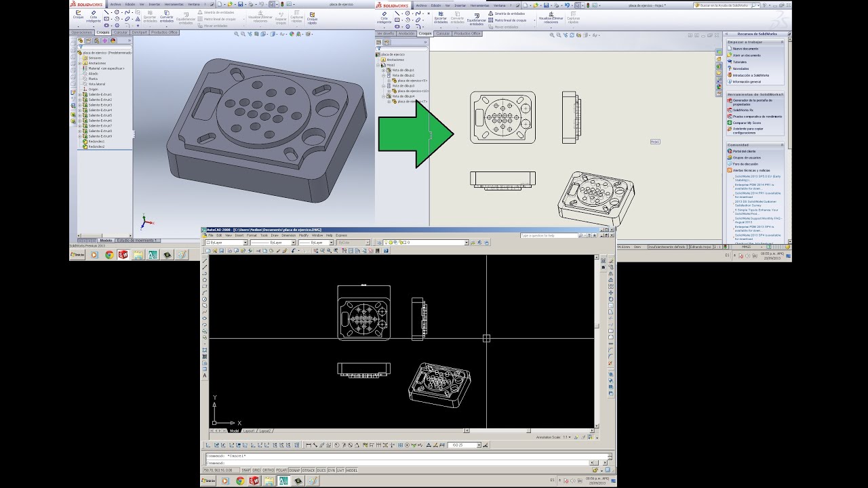
Task: Switch to Operaciones tab in left SolidWorks
Action: tap(81, 32)
